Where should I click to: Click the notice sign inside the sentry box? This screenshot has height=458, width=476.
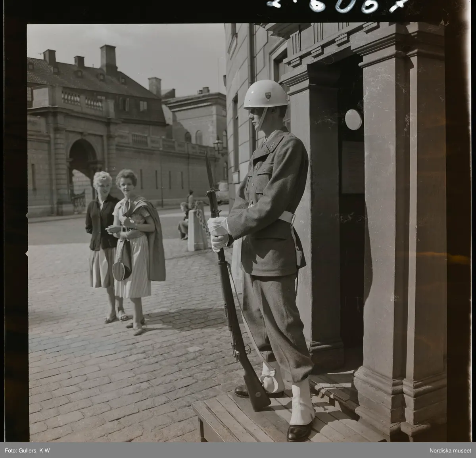pyautogui.click(x=353, y=167)
